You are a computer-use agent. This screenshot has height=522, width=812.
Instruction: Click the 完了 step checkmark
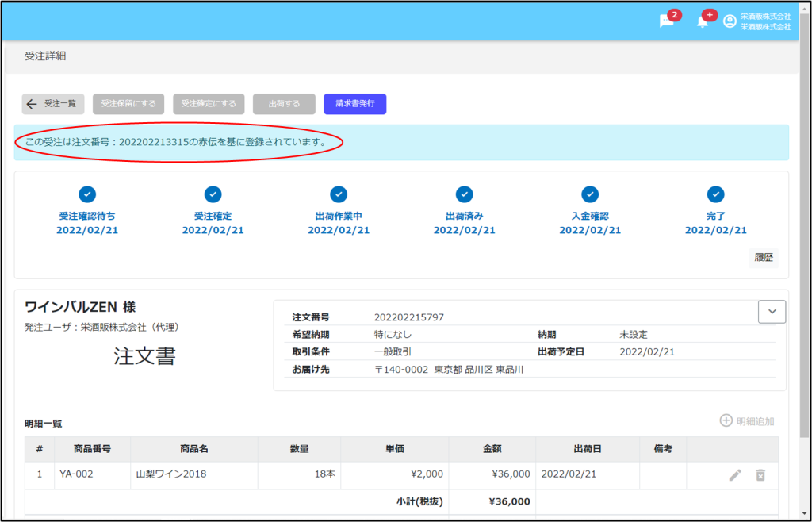point(716,194)
